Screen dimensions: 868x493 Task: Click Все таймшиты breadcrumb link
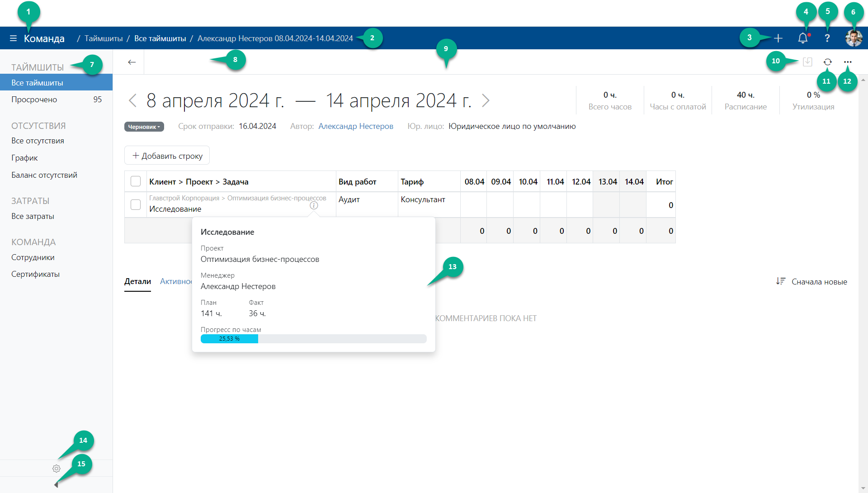(x=160, y=38)
